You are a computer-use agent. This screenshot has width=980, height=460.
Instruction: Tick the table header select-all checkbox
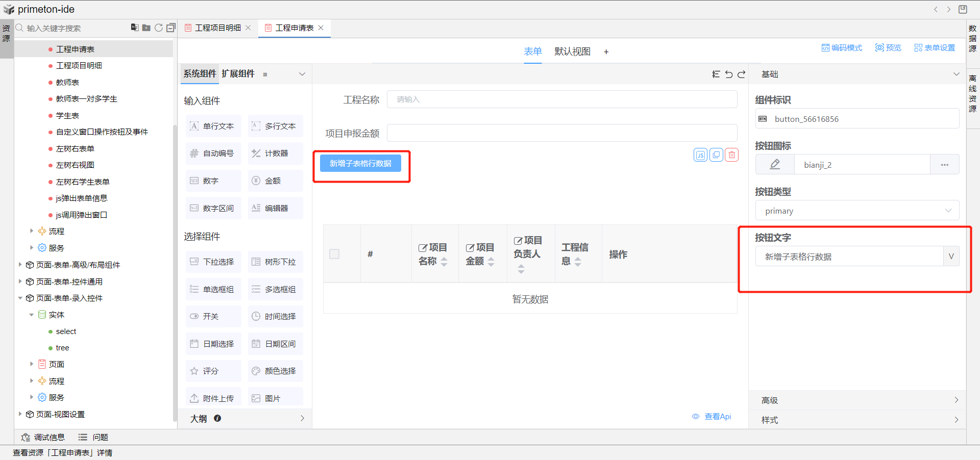click(334, 254)
